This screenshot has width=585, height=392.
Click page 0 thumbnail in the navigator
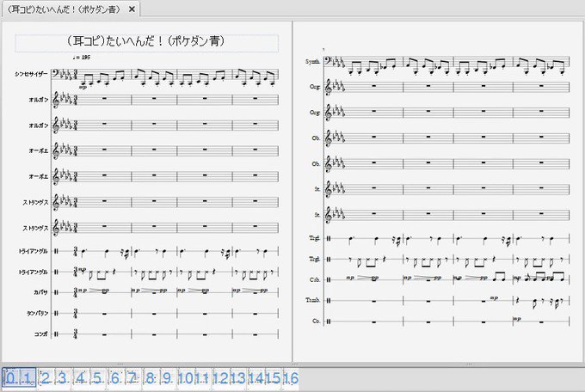(x=10, y=378)
